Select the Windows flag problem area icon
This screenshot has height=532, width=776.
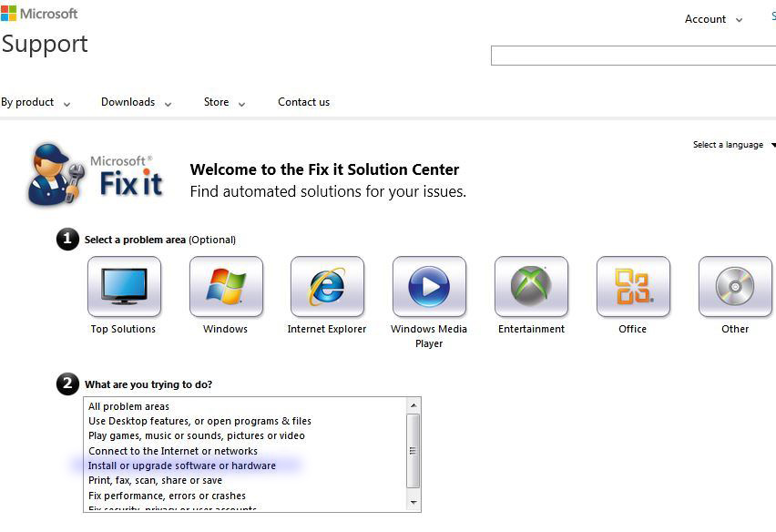click(x=226, y=287)
